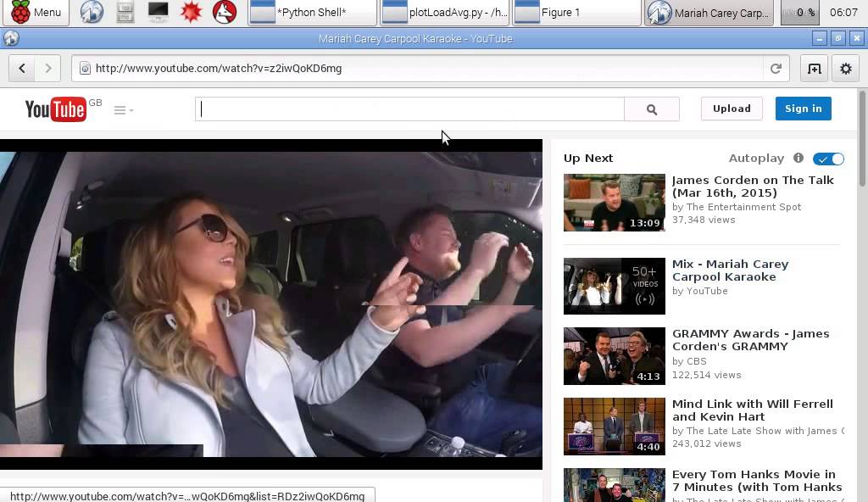The height and width of the screenshot is (502, 868).
Task: Launch the terminal from the panel
Action: (x=159, y=12)
